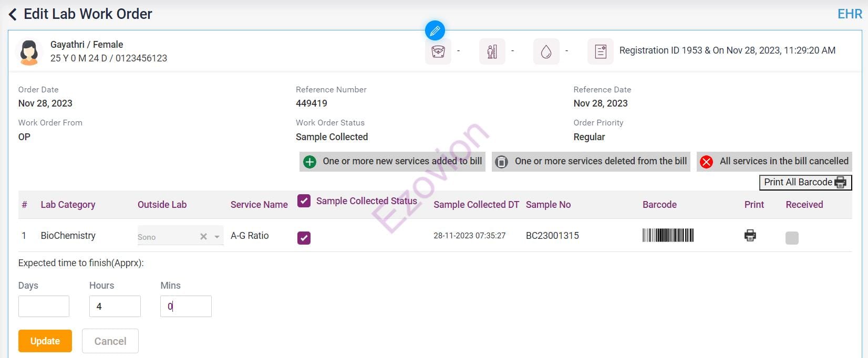Click the blood drop icon
The height and width of the screenshot is (358, 868).
click(x=546, y=51)
